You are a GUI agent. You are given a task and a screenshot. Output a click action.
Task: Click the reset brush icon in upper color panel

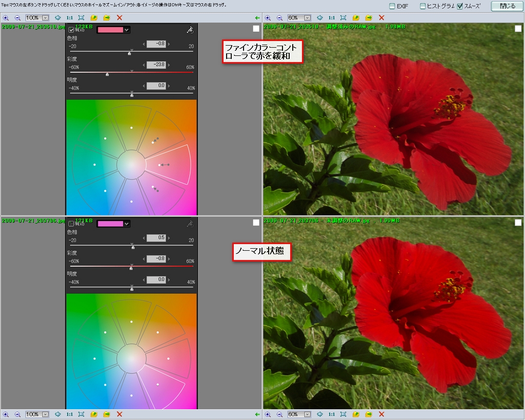coord(190,30)
